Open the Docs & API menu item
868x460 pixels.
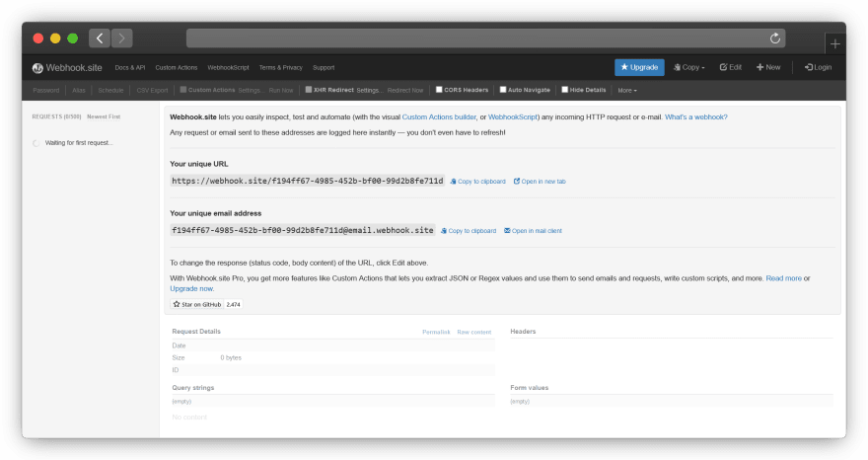tap(130, 67)
